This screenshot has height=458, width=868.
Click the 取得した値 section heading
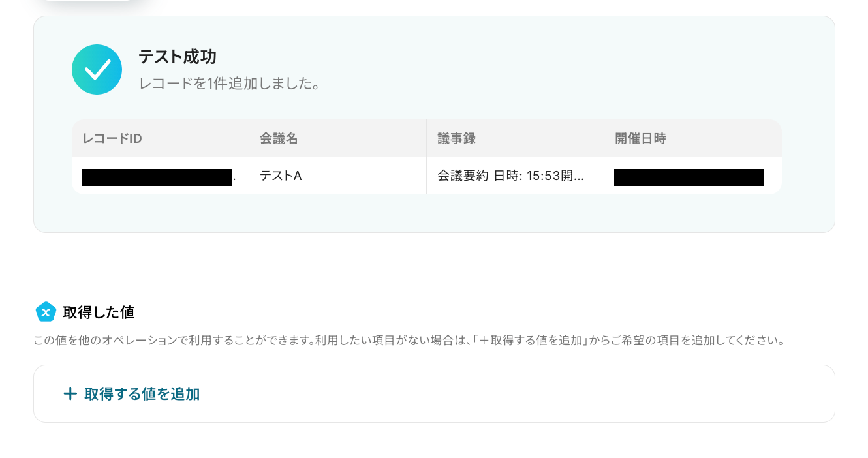[99, 313]
